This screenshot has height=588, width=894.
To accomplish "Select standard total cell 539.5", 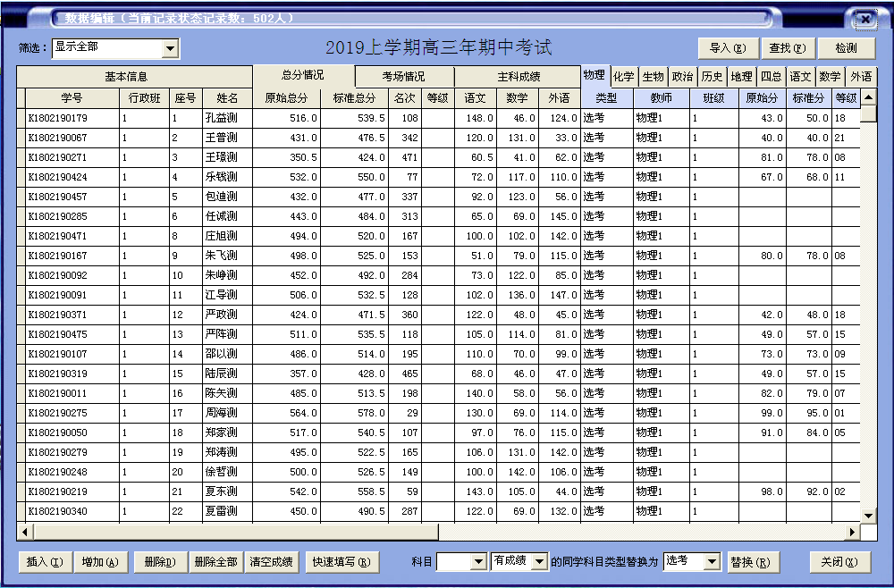I will 355,119.
